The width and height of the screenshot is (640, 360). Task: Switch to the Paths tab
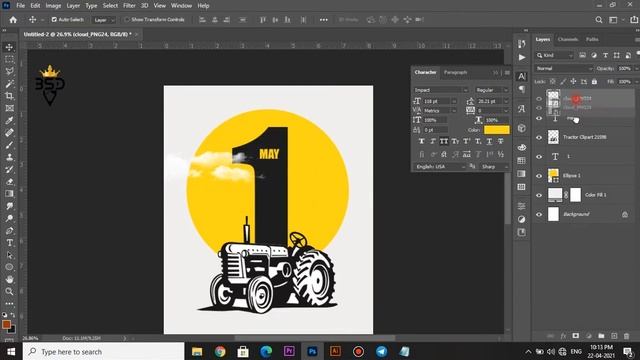coord(592,39)
